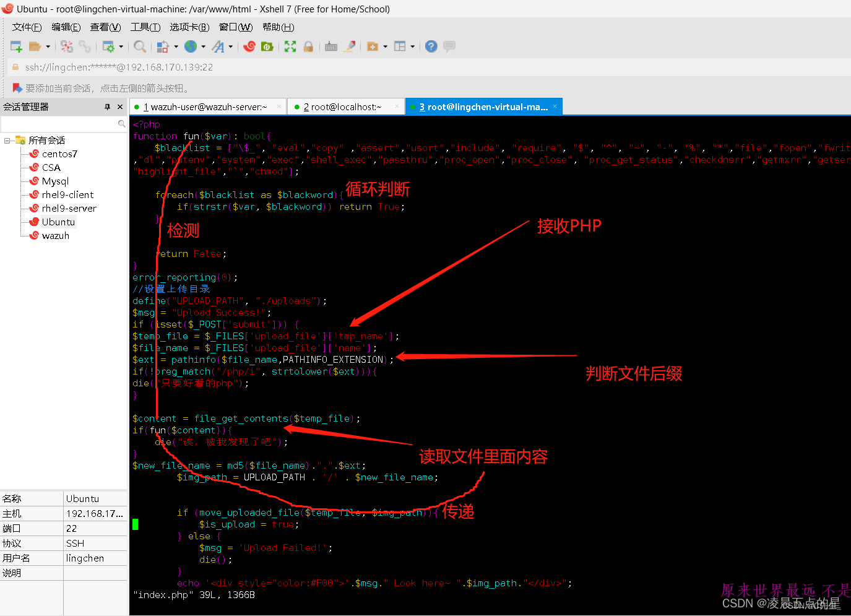Click the chat bubble icon
The image size is (851, 616).
point(449,46)
